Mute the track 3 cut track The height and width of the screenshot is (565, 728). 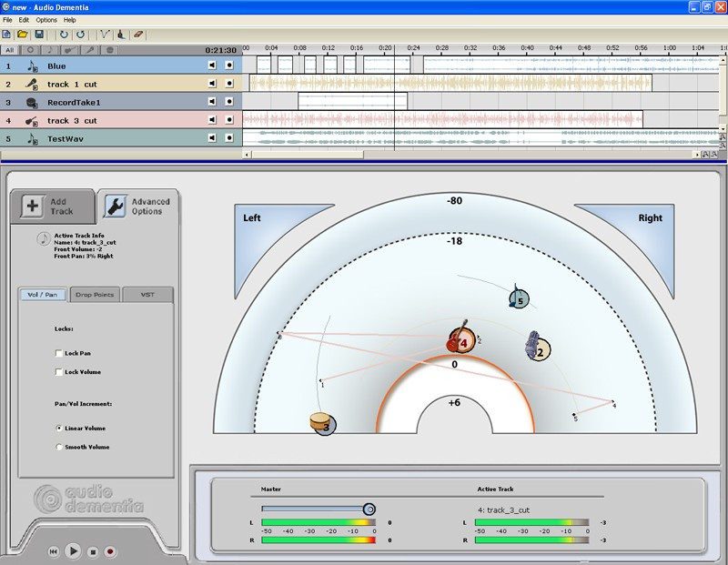coord(212,120)
